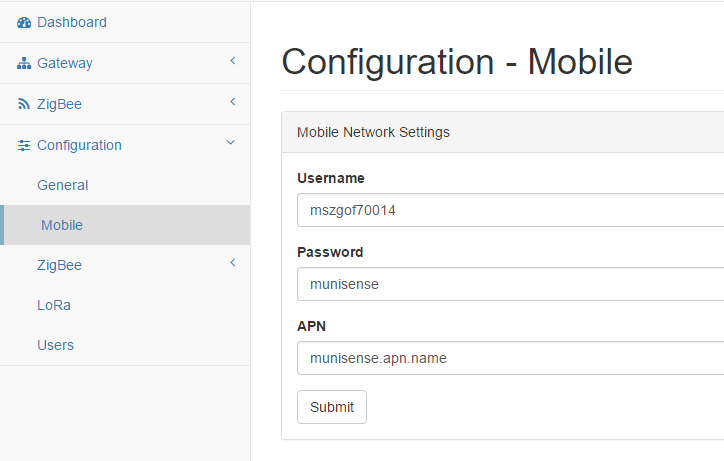
Task: Click the Gateway sitemap icon
Action: pyautogui.click(x=24, y=63)
